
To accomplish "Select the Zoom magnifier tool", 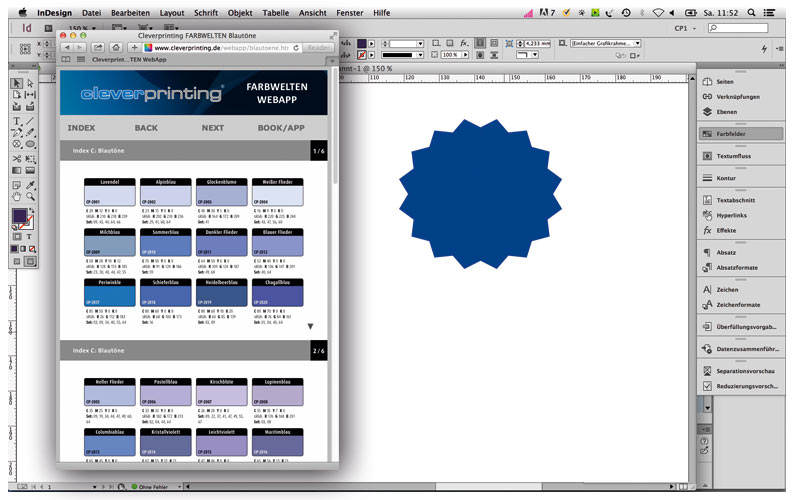I will (x=31, y=196).
